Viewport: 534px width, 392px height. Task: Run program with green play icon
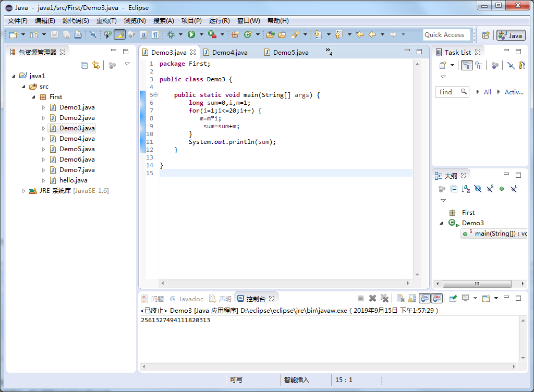(x=191, y=34)
